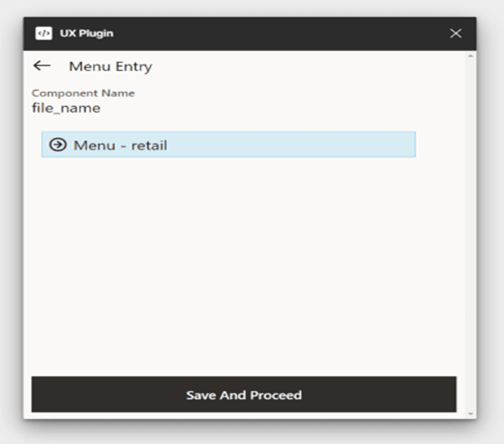Click circled arrow icon beside Menu - retail
The height and width of the screenshot is (444, 504).
tap(59, 145)
